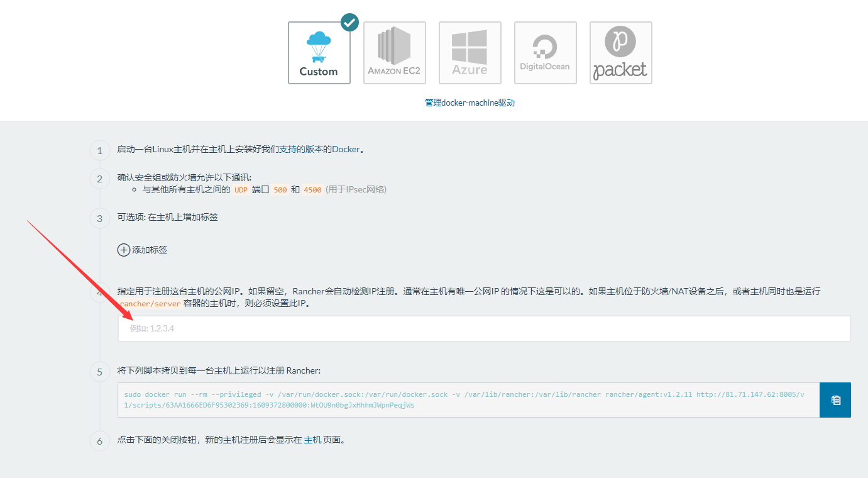Go to the 主机 page link
Screen dimensions: 868x478
[x=312, y=440]
